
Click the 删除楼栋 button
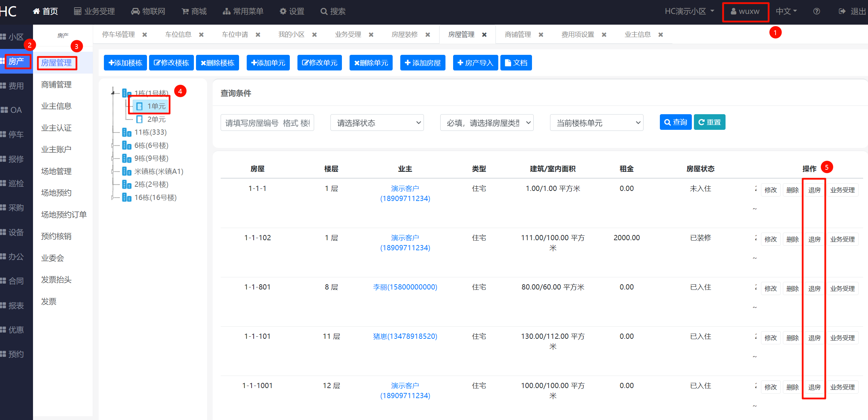coord(218,63)
